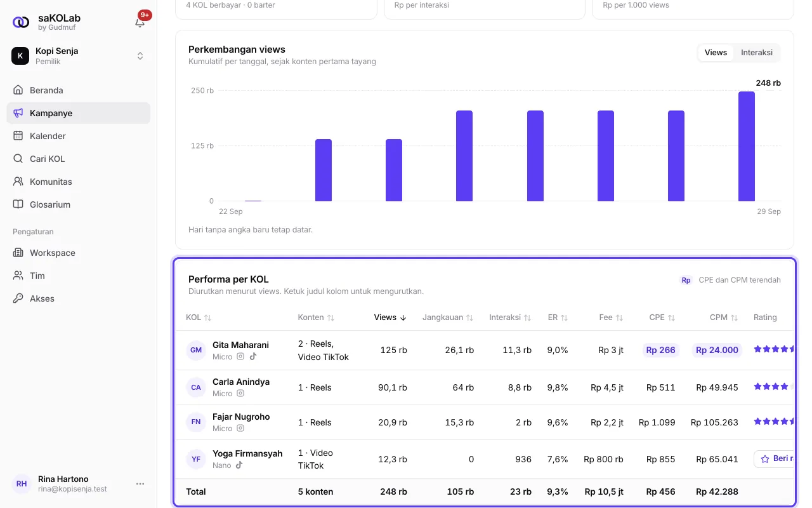Open Glosarium using the book icon
The image size is (812, 508).
[18, 204]
